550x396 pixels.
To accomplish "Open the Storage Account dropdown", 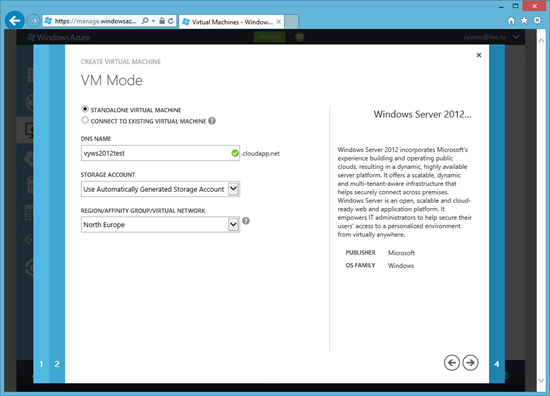I will pyautogui.click(x=160, y=189).
